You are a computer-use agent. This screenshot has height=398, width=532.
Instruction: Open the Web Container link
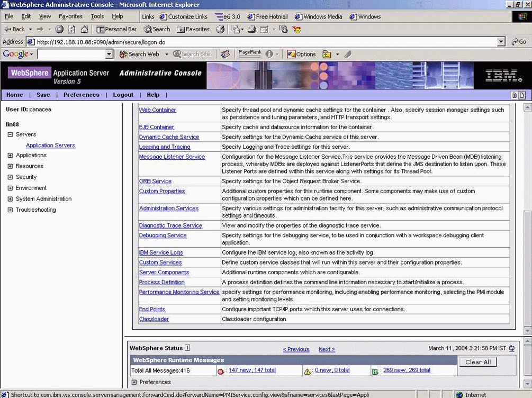tap(157, 110)
